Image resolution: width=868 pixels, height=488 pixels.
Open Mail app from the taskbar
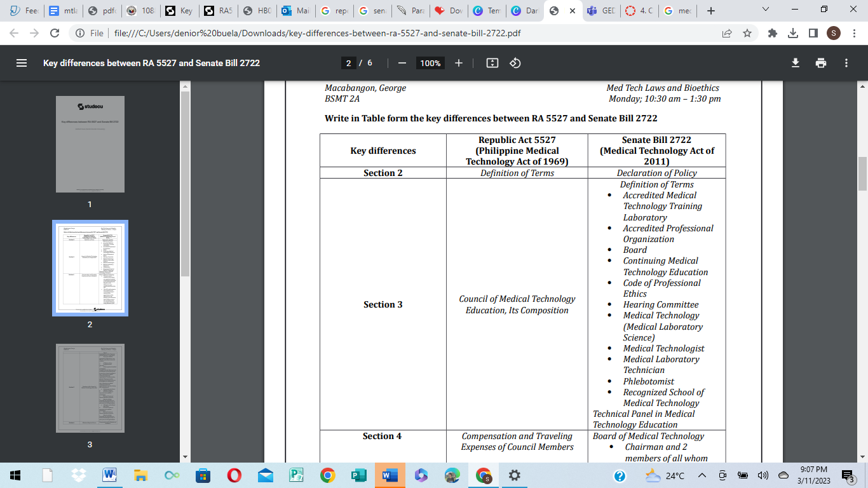[x=265, y=475]
